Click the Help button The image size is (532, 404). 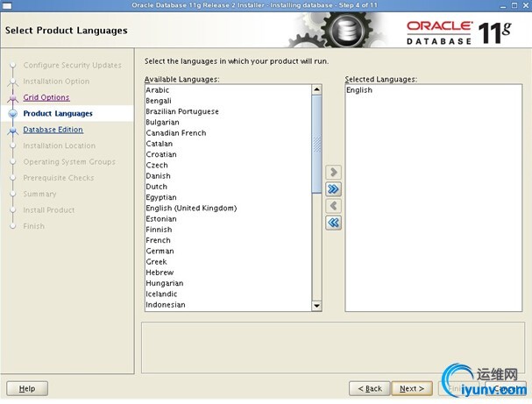point(27,388)
